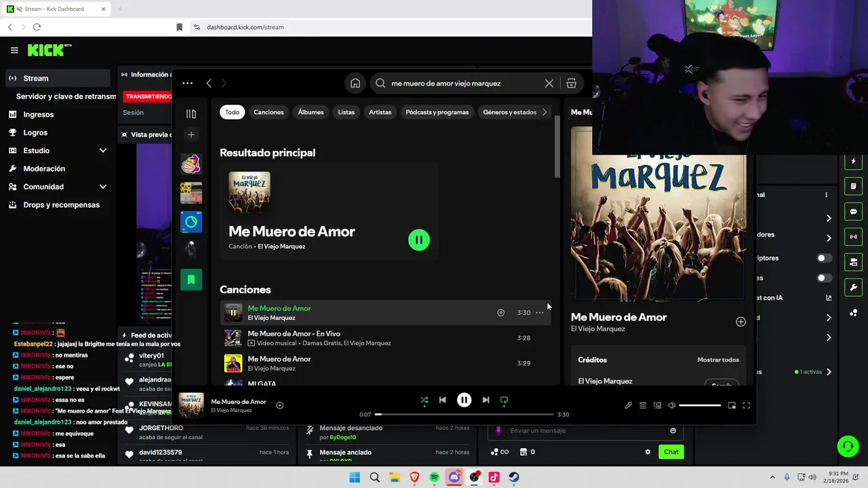
Task: Open the wrench tool in Kick rail
Action: (x=853, y=287)
